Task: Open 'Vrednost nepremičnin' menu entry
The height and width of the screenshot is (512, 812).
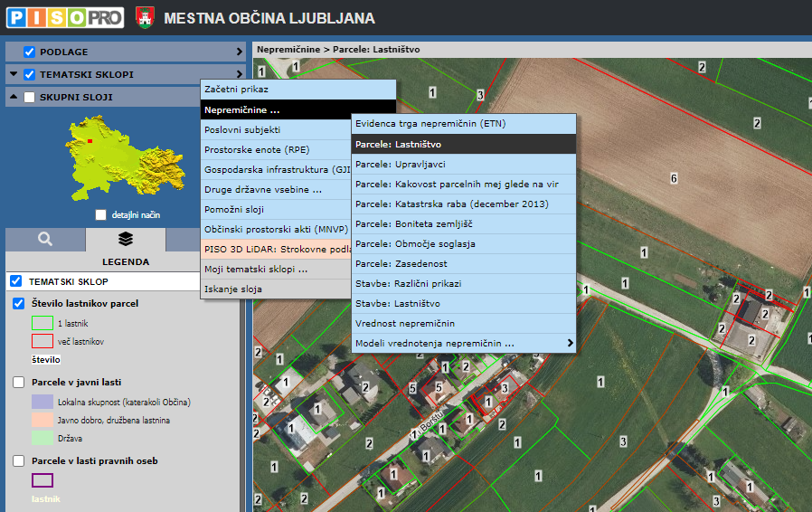Action: [405, 324]
